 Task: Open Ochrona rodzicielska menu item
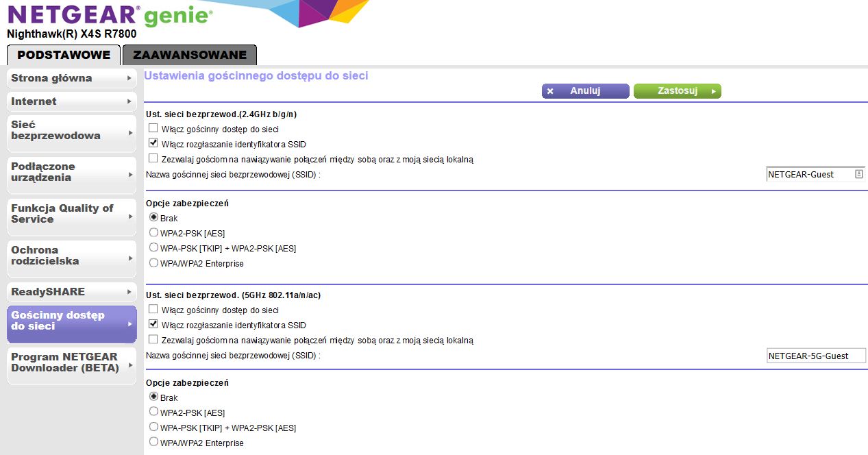pyautogui.click(x=72, y=258)
